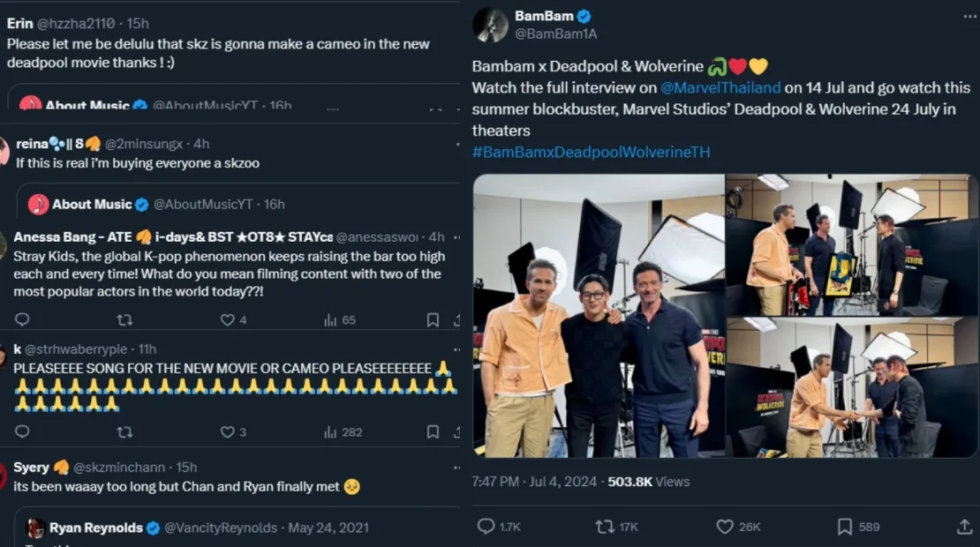Image resolution: width=980 pixels, height=547 pixels.
Task: Open large photo of BamBam with actors
Action: coord(599,315)
